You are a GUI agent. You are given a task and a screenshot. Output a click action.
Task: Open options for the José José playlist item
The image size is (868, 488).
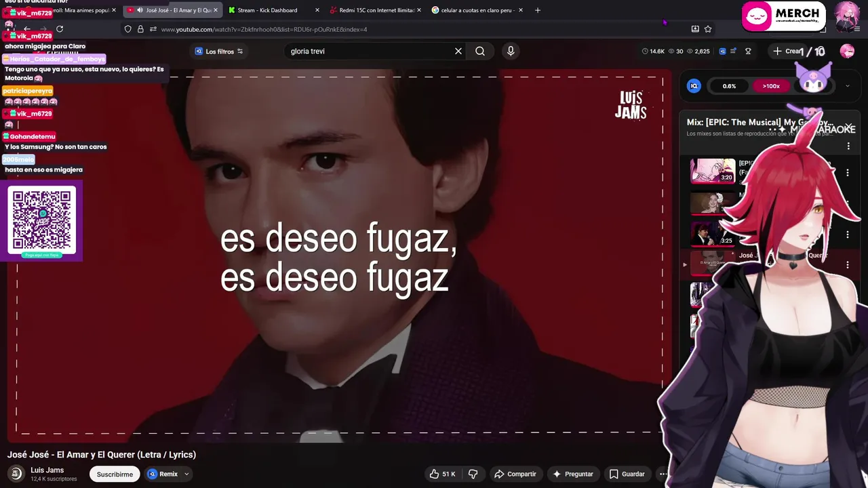(x=848, y=265)
